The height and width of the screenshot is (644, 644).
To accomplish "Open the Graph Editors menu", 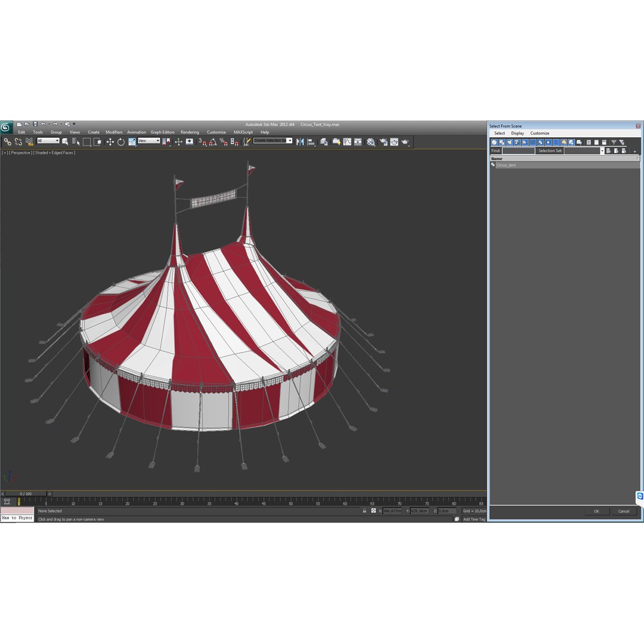I will pyautogui.click(x=162, y=132).
